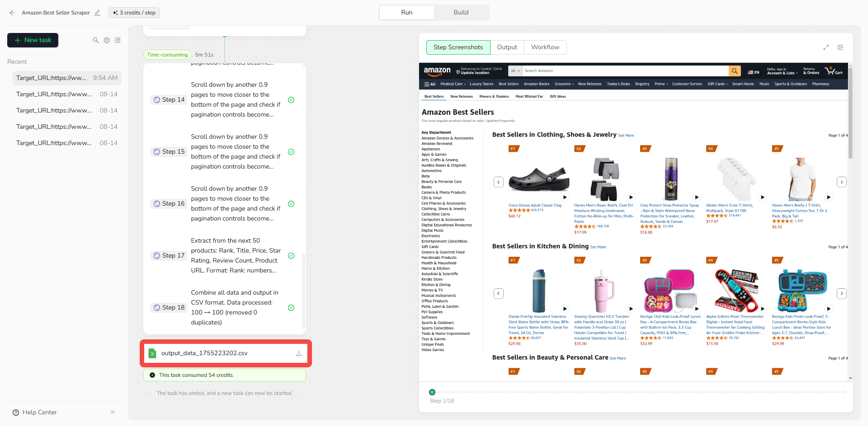Open Step 17 details
Screen dimensions: 868x427
coord(169,256)
